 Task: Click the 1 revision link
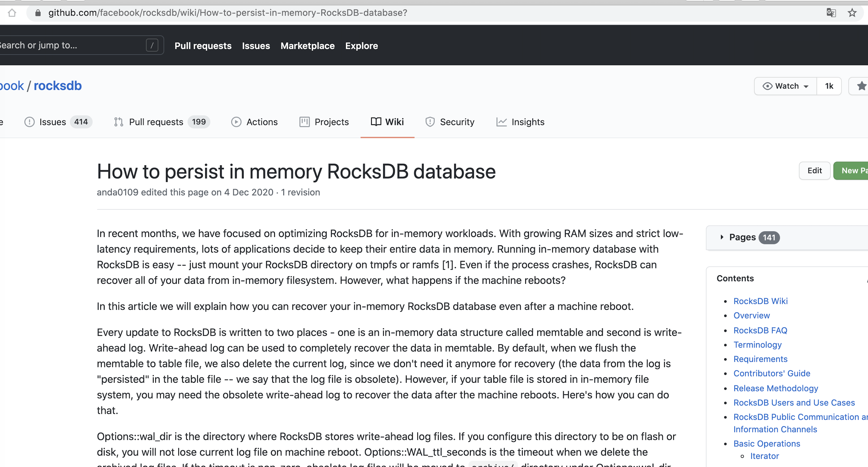coord(300,192)
